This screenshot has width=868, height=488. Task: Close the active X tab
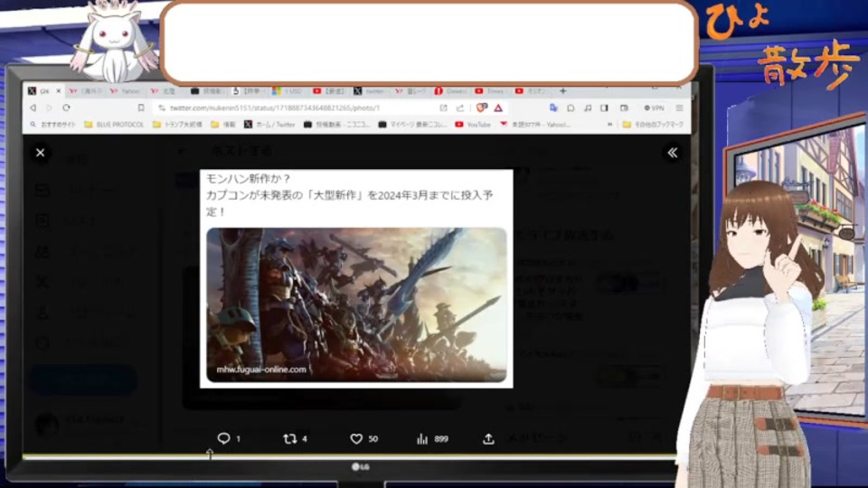point(58,90)
